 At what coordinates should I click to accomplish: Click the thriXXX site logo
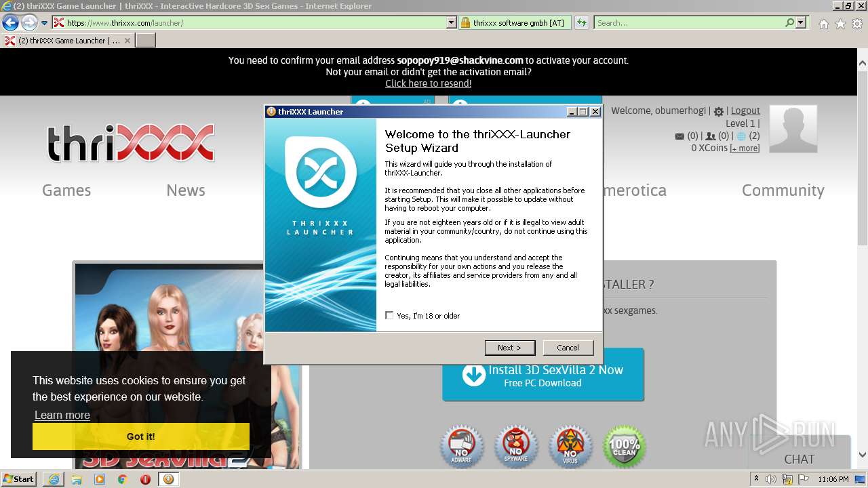[131, 144]
